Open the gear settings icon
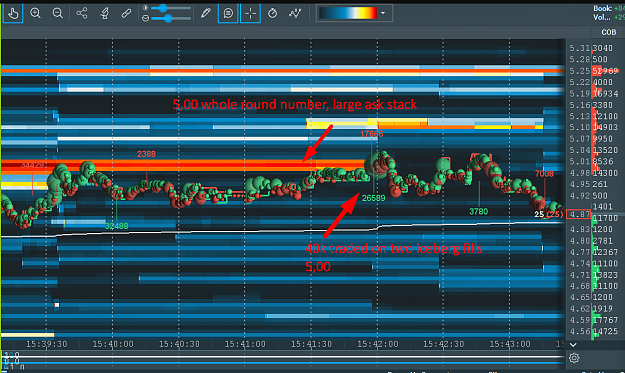The height and width of the screenshot is (373, 625). point(574,358)
